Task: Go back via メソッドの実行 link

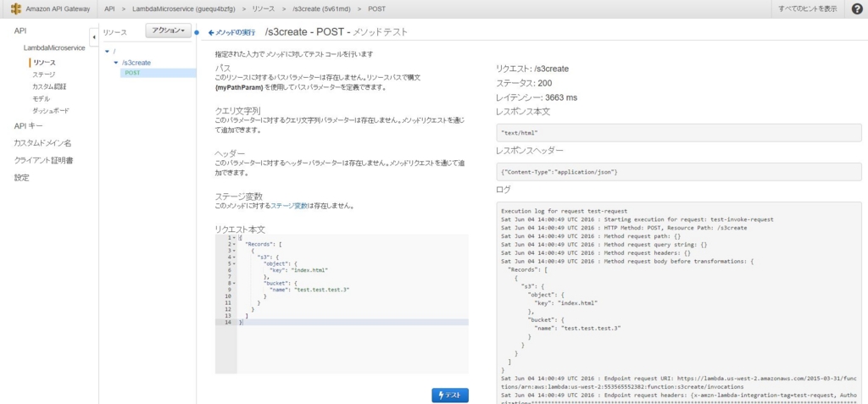Action: 232,33
